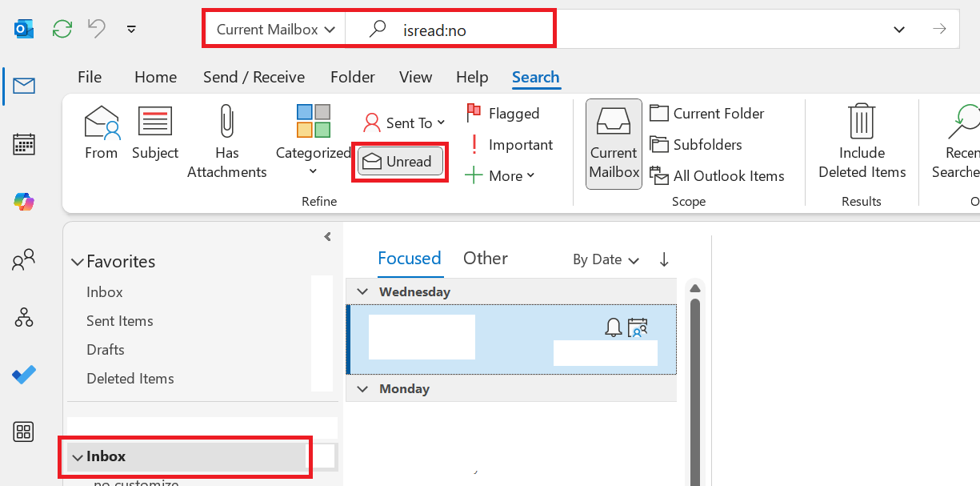Click the magnifier icon in the search box
980x486 pixels.
point(378,30)
